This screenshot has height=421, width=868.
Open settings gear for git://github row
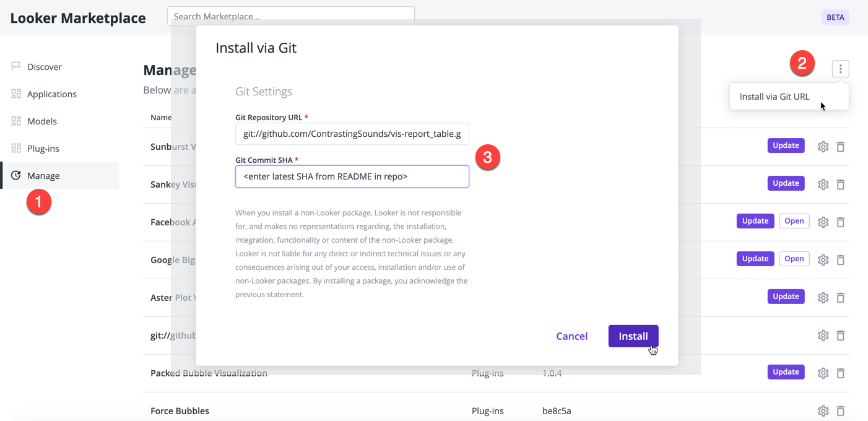(x=823, y=336)
